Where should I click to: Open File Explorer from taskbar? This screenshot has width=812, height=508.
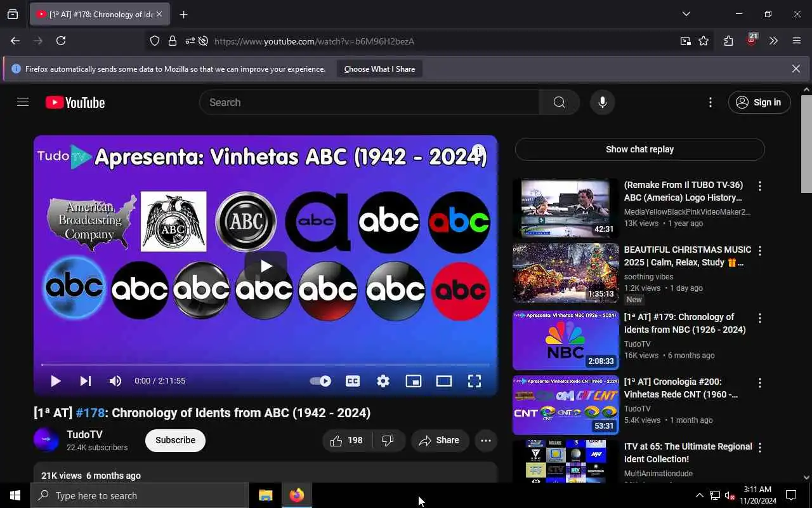pos(265,495)
